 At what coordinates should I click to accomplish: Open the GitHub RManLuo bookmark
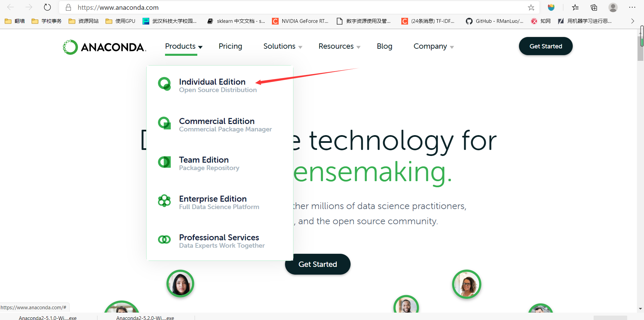click(x=494, y=21)
